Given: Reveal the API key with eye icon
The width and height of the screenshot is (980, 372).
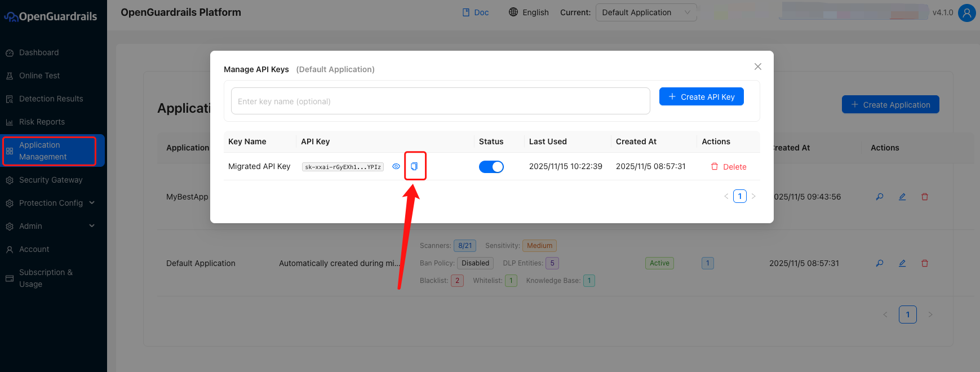Looking at the screenshot, I should [396, 166].
